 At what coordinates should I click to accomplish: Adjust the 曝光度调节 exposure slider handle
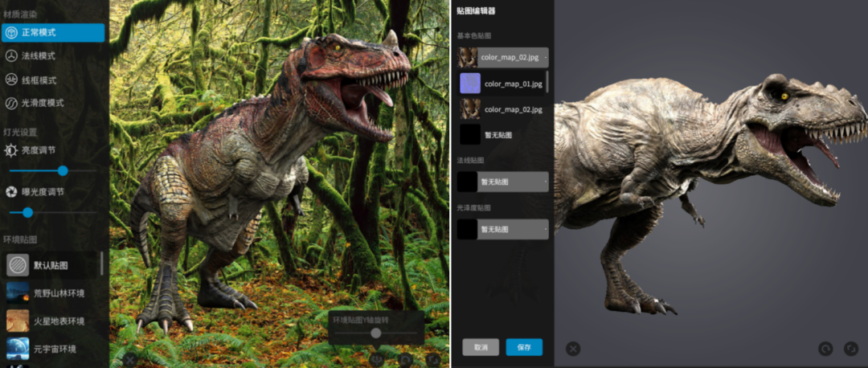click(x=27, y=212)
